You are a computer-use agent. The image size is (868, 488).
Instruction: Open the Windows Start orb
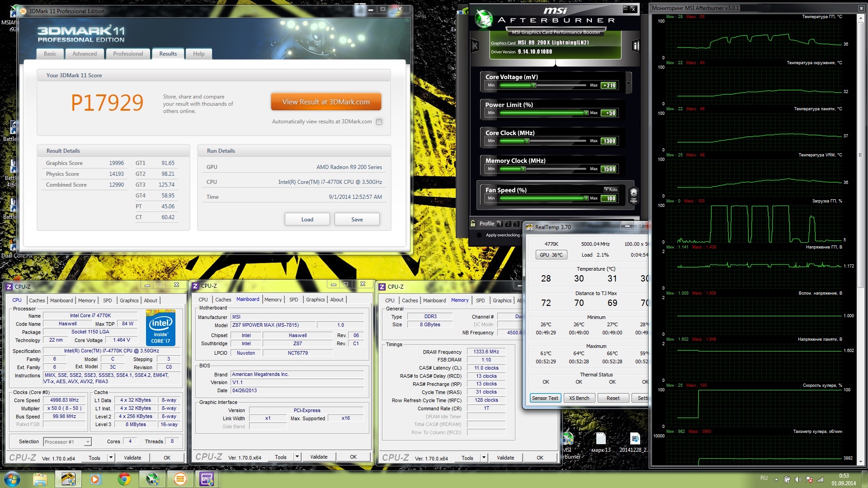(12, 479)
